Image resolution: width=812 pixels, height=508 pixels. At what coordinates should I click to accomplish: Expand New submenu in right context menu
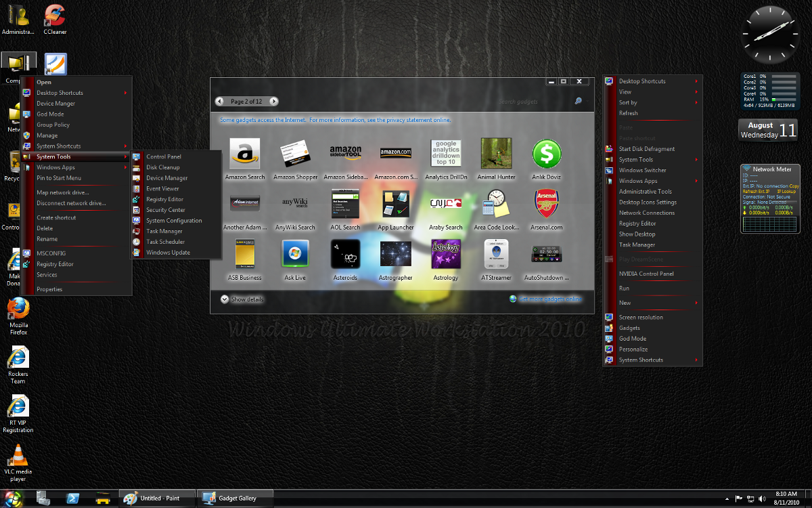(x=653, y=303)
